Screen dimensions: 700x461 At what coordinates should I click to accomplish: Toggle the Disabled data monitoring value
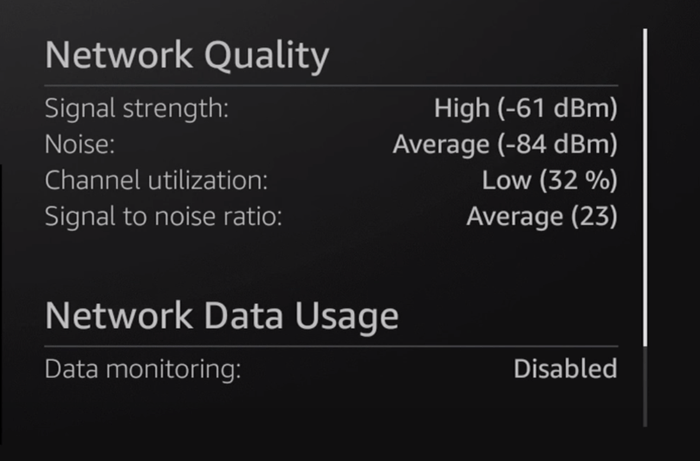point(565,369)
